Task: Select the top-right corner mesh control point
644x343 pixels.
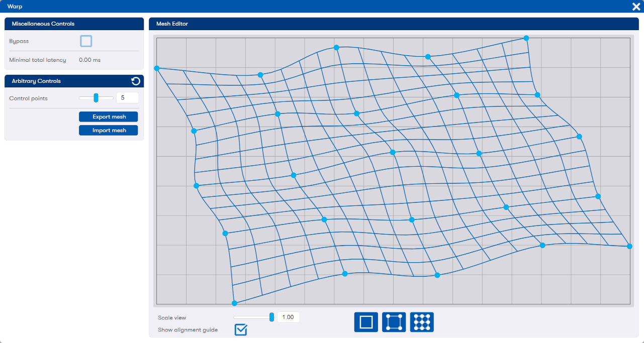Action: [x=526, y=38]
